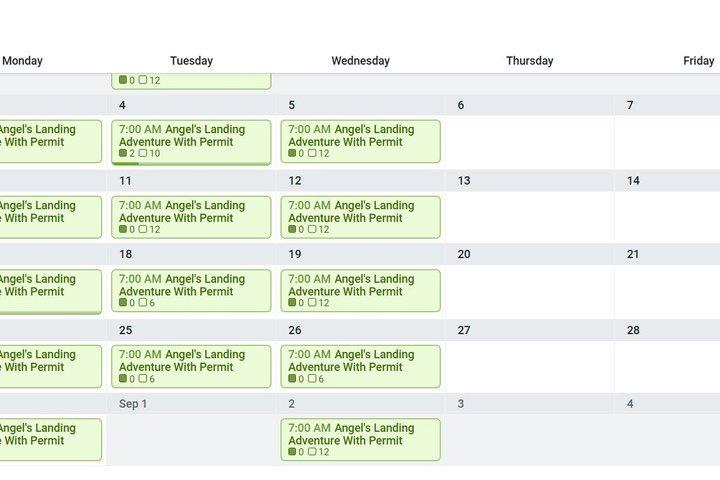Open Wednesday 19 Angel's Landing Adventure event
720x480 pixels.
point(360,291)
